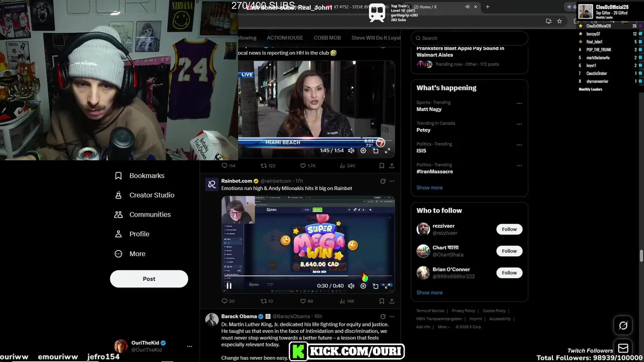
Task: Enter fullscreen on the Rainbet video
Action: click(387, 286)
